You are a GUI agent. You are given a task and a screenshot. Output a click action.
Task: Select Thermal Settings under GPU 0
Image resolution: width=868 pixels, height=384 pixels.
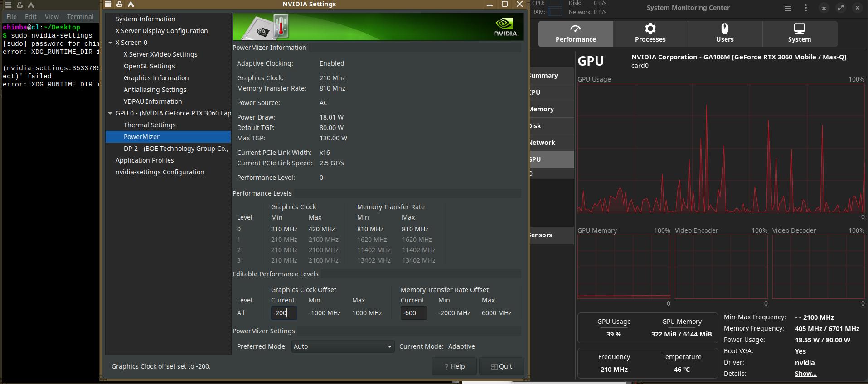150,125
